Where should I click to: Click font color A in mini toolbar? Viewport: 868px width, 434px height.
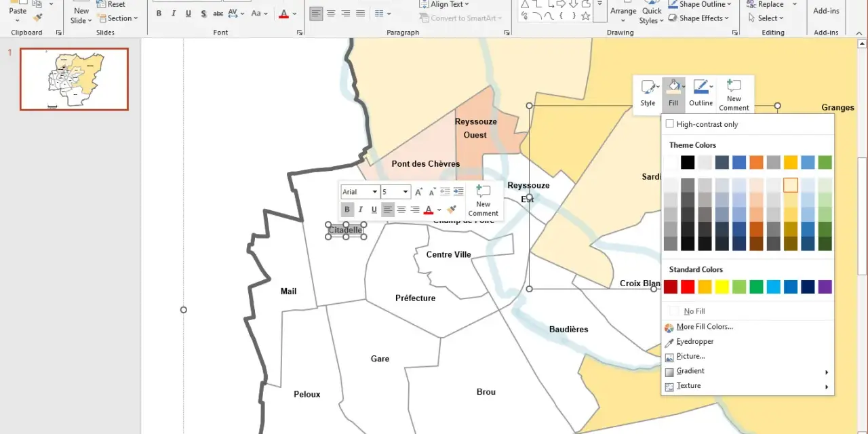point(429,210)
